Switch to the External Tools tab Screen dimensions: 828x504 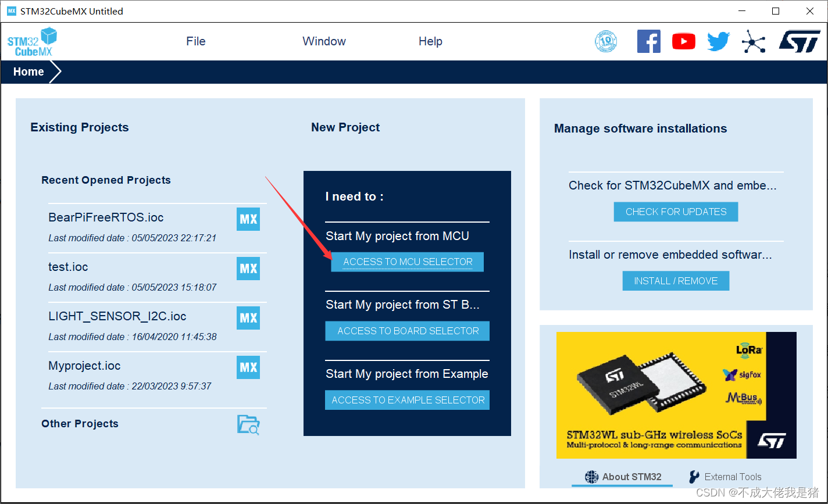point(725,477)
